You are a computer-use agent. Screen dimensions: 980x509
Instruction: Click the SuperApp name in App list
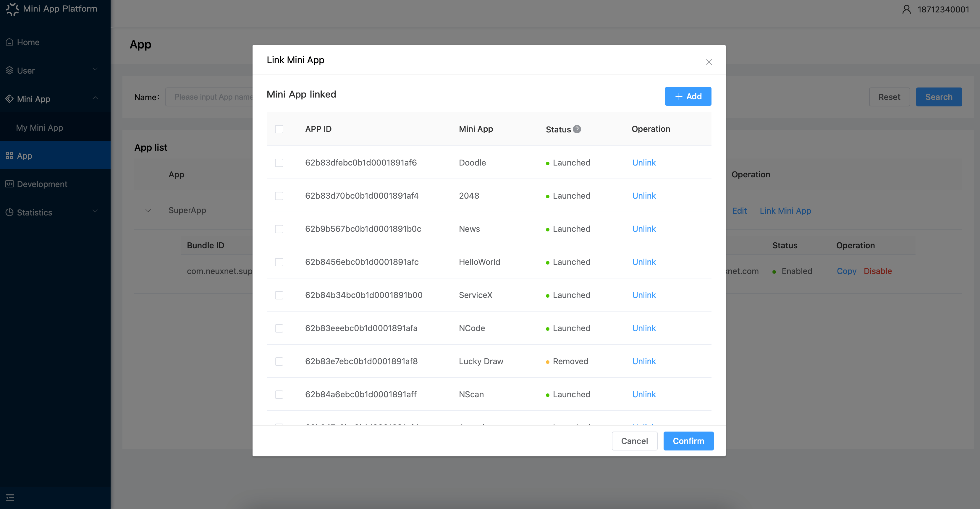point(187,210)
